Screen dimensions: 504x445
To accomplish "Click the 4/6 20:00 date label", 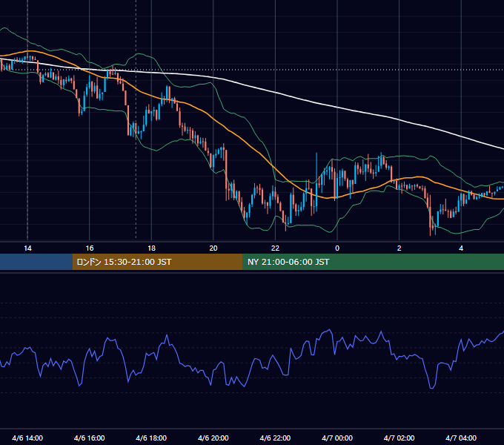I will pyautogui.click(x=213, y=438).
